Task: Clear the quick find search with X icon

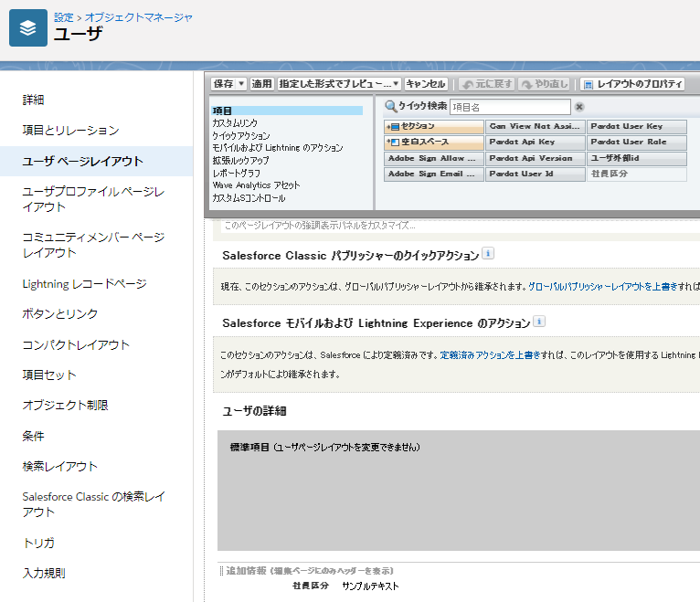Action: (579, 107)
